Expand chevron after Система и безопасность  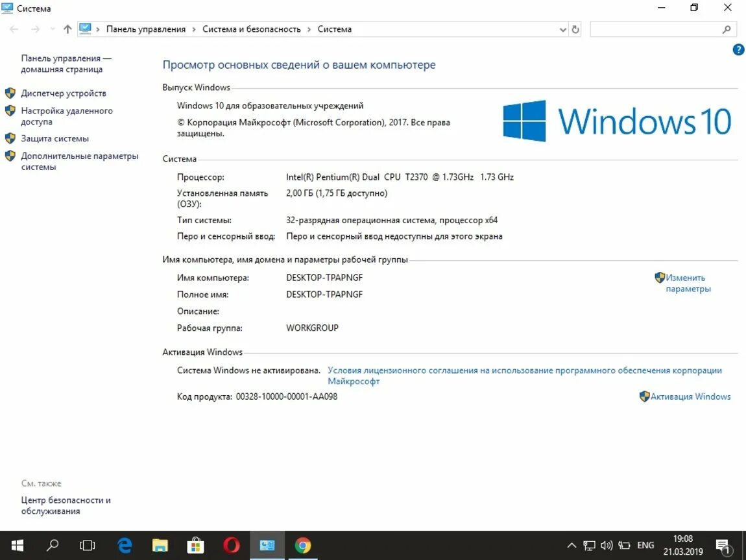pos(309,29)
